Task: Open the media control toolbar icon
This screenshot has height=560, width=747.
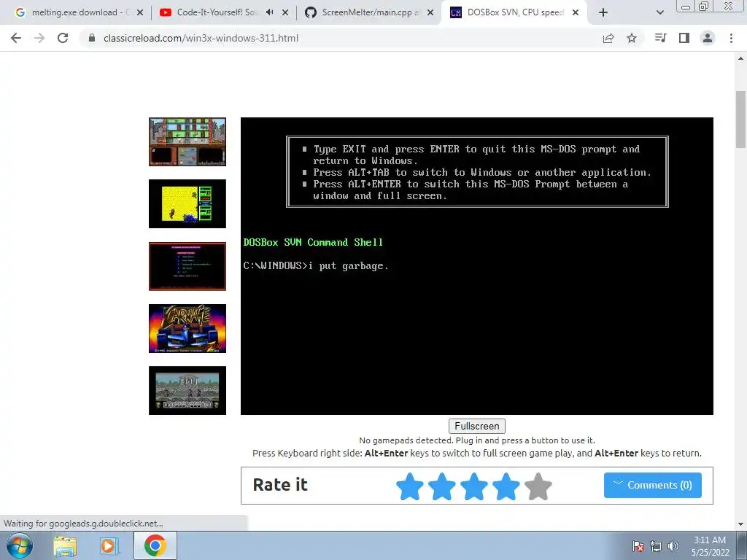Action: 660,38
